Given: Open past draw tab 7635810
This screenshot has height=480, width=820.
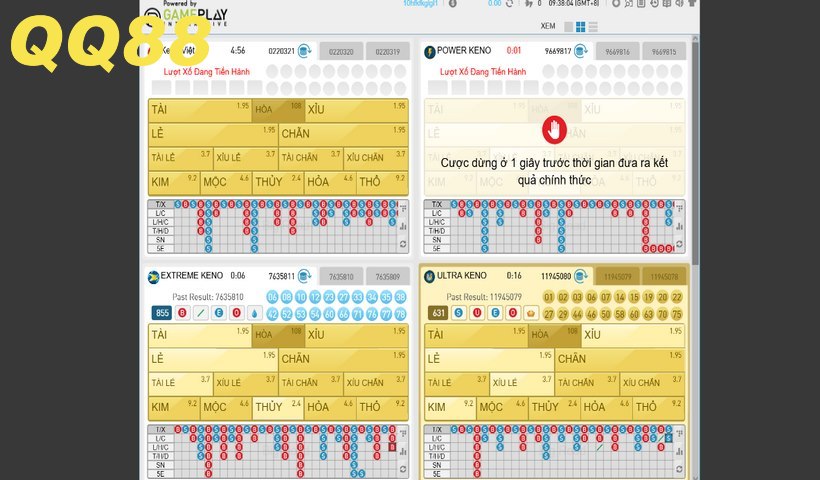Looking at the screenshot, I should (x=341, y=276).
